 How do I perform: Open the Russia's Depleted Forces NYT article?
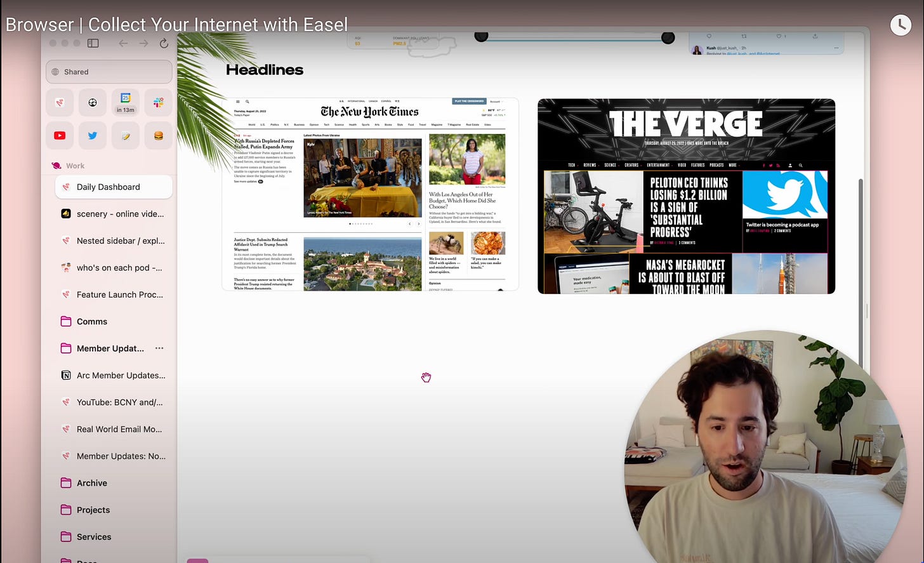click(264, 143)
